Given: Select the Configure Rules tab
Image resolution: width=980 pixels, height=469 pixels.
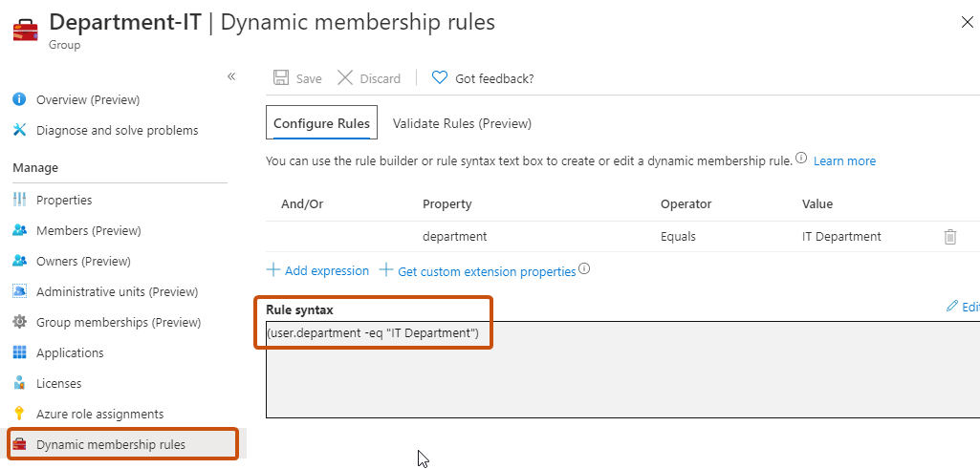Looking at the screenshot, I should (322, 122).
